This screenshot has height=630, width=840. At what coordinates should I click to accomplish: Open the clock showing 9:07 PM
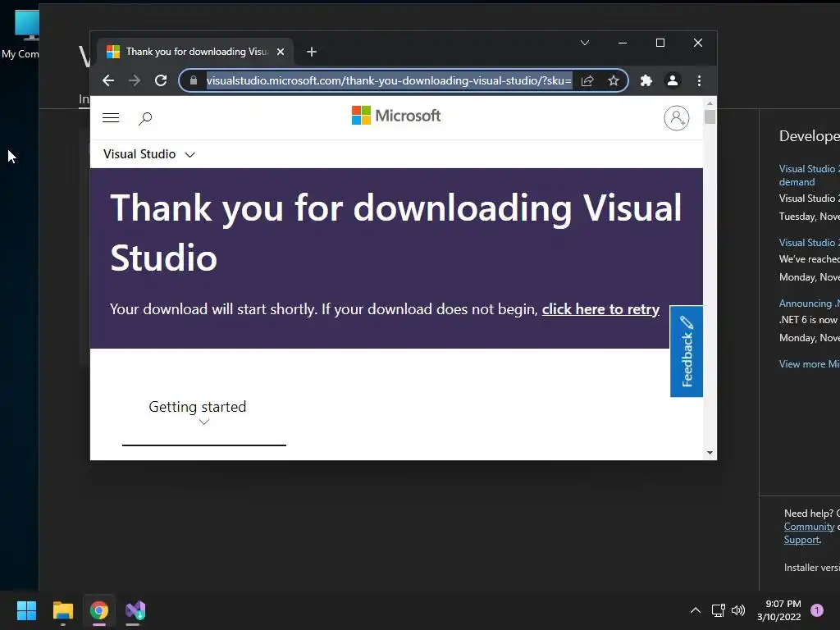779,610
